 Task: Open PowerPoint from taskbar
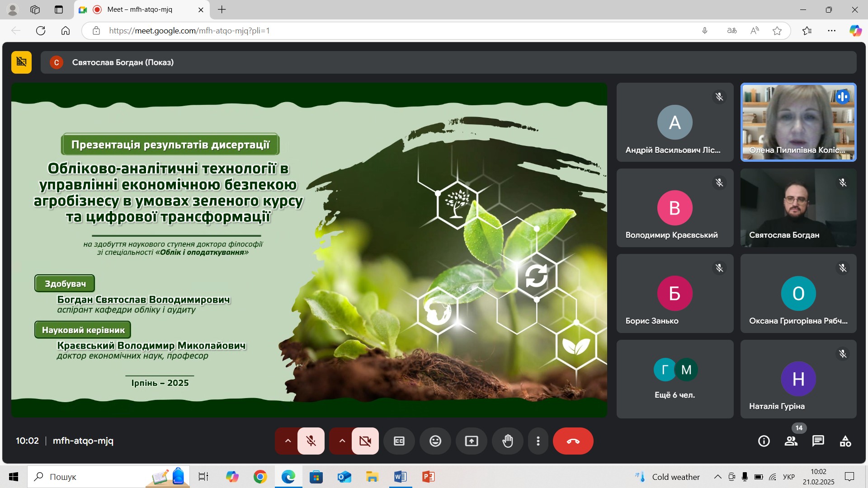click(428, 477)
